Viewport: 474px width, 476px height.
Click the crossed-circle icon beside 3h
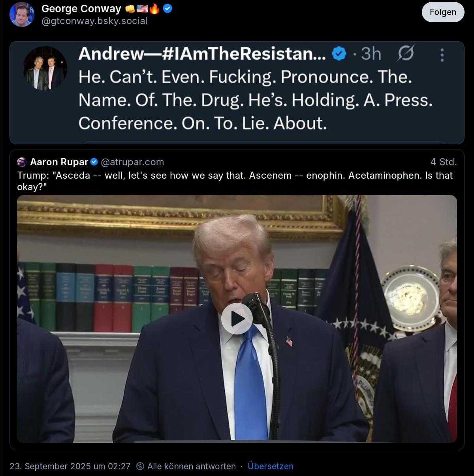tap(405, 53)
